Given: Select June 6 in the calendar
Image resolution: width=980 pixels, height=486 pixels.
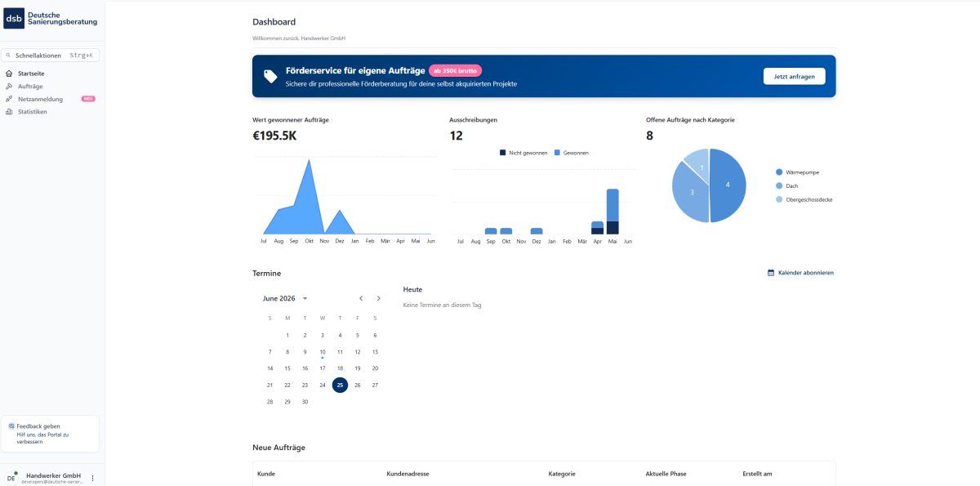Looking at the screenshot, I should click(x=375, y=335).
